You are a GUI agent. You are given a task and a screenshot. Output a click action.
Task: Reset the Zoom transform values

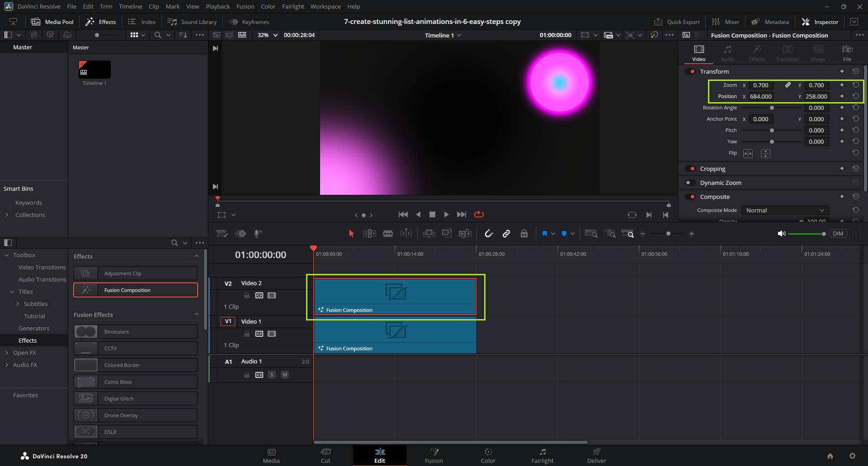(856, 85)
